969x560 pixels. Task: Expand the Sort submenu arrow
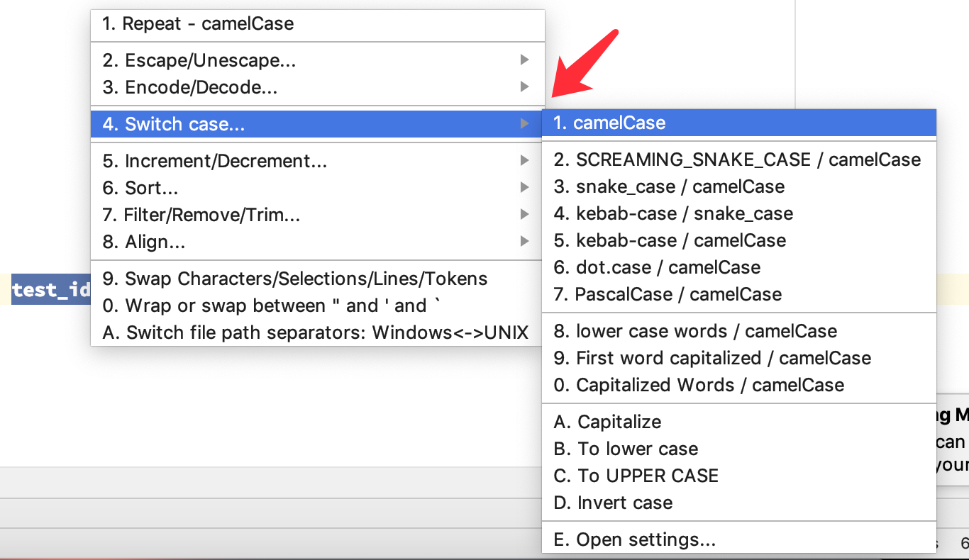pos(525,188)
